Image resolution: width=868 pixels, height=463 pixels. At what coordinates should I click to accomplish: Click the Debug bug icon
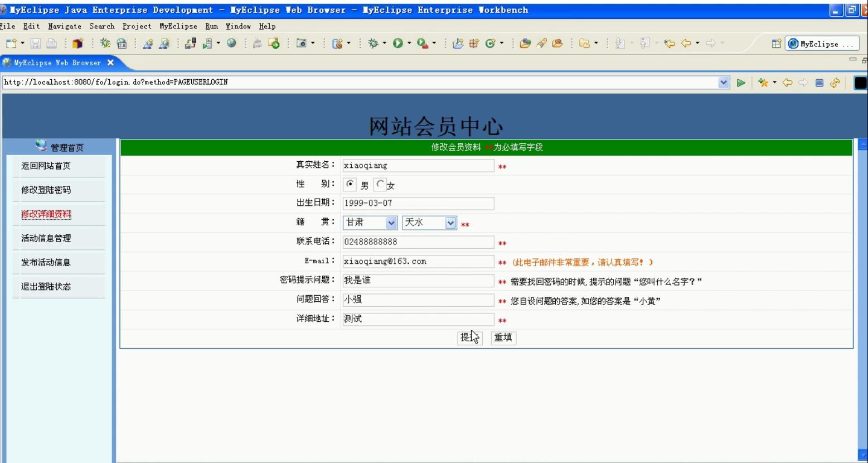pos(373,43)
